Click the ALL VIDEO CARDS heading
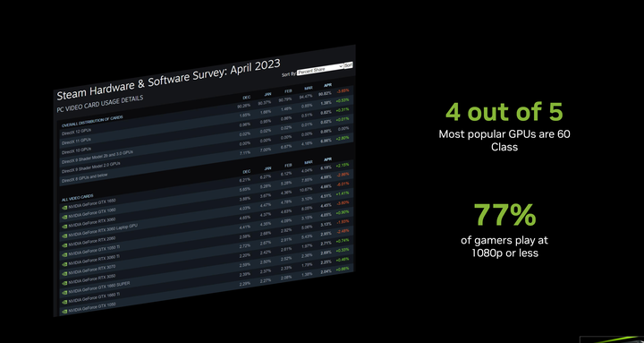This screenshot has height=343, width=644. coord(78,197)
